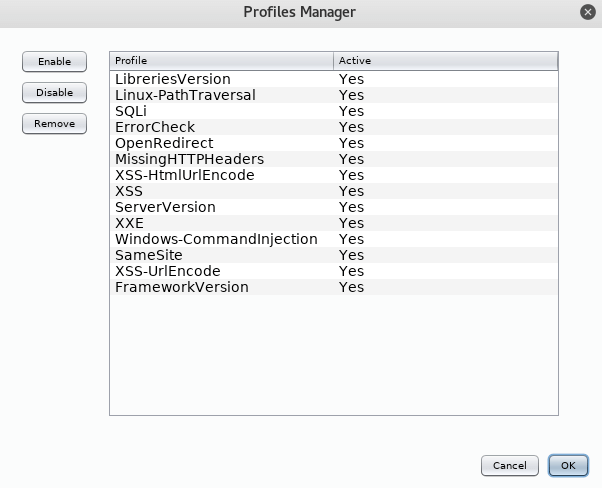Click the Remove button
Image resolution: width=602 pixels, height=488 pixels.
point(54,124)
